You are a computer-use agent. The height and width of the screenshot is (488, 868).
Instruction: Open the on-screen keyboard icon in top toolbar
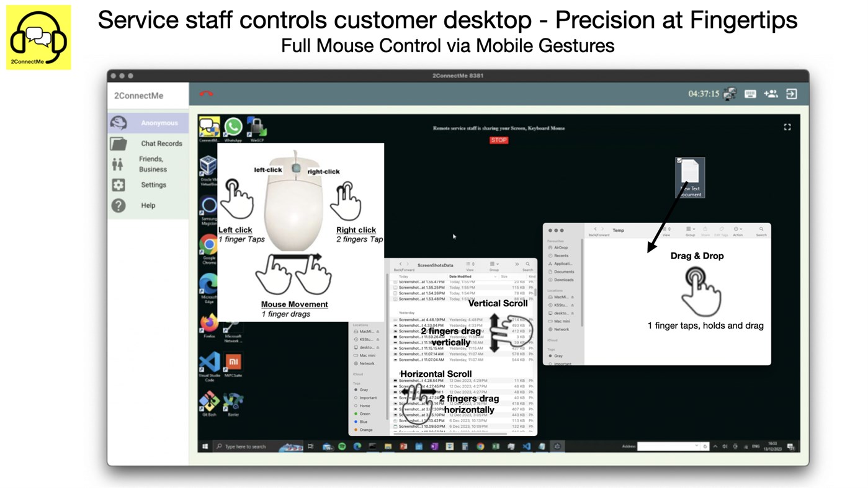(750, 93)
